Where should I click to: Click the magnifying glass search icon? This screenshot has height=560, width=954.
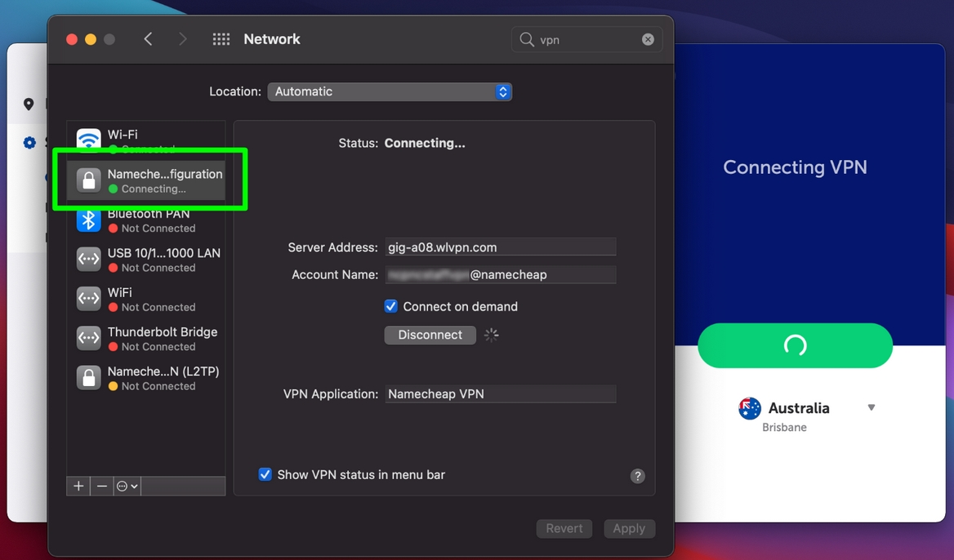[526, 39]
